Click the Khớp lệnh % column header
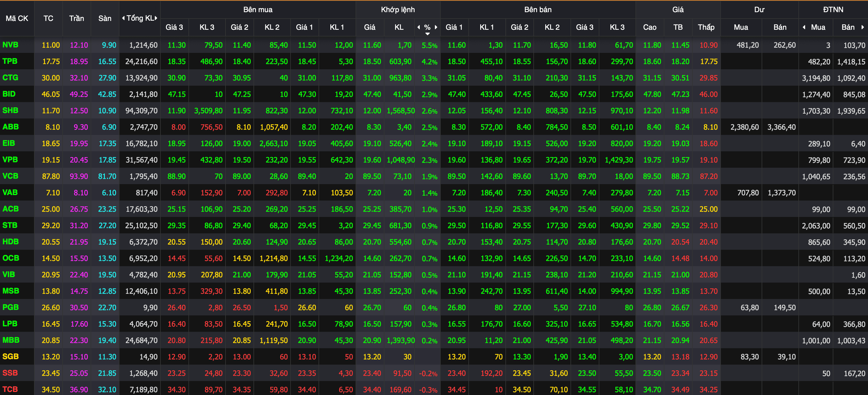Viewport: 868px width, 395px height. pos(427,27)
